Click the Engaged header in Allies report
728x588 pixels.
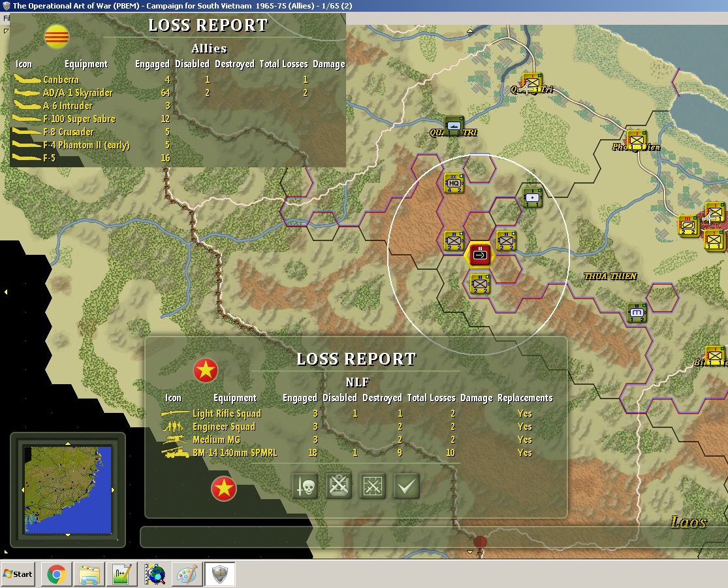click(x=152, y=63)
